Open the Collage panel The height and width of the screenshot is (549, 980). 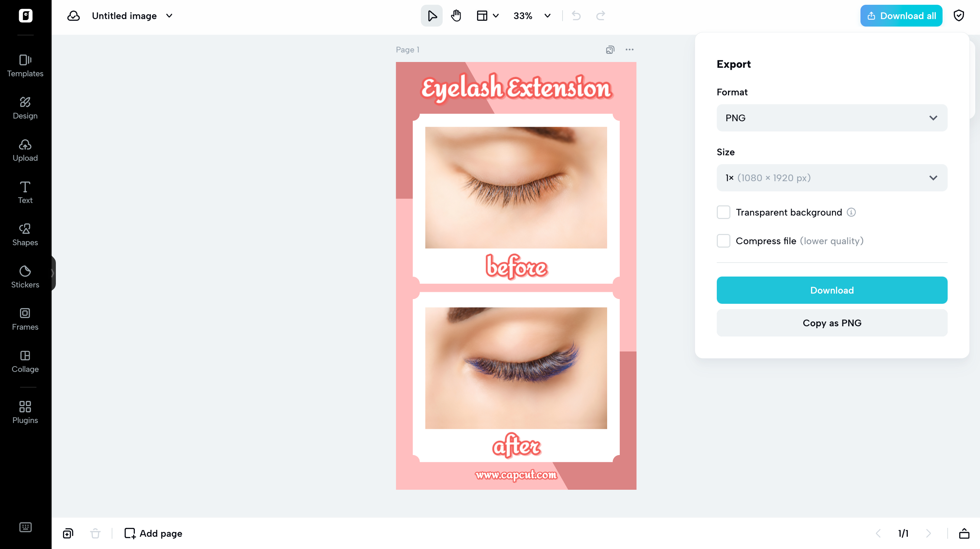[25, 361]
